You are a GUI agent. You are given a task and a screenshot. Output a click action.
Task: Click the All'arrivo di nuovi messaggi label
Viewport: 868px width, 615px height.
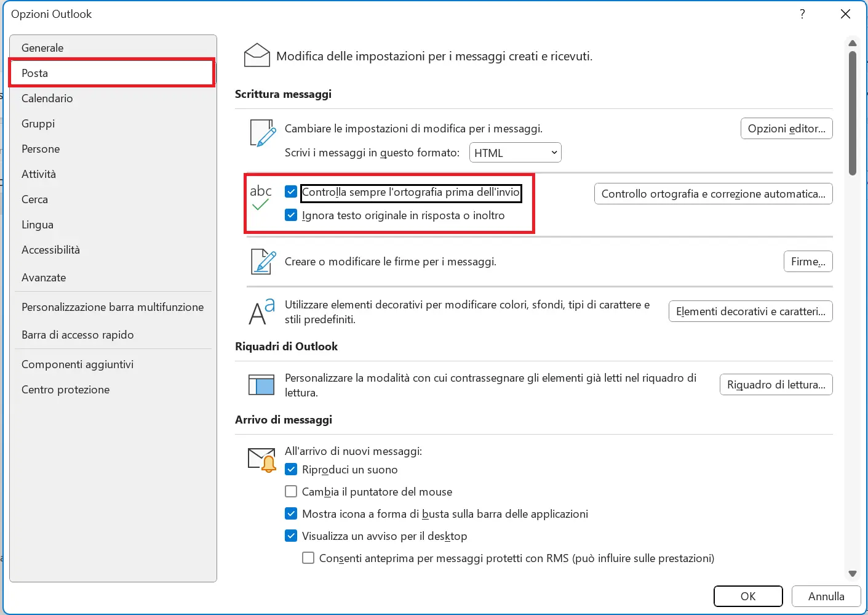coord(353,451)
